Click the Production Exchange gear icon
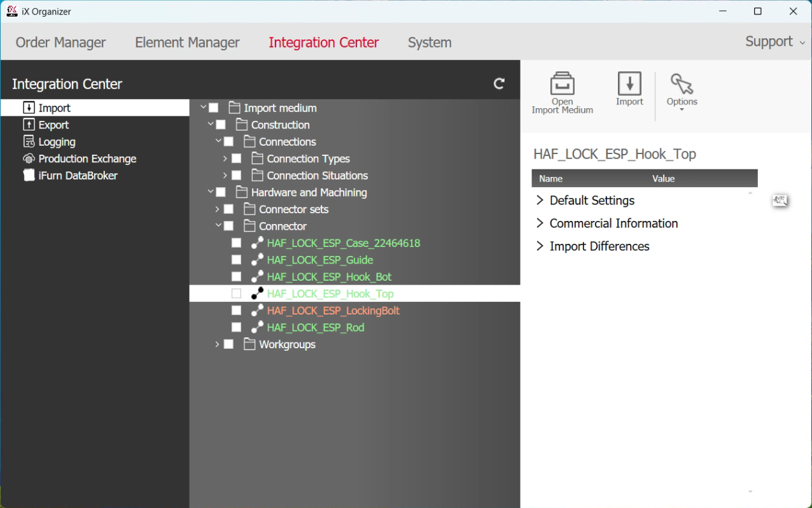Image resolution: width=812 pixels, height=508 pixels. click(x=29, y=159)
